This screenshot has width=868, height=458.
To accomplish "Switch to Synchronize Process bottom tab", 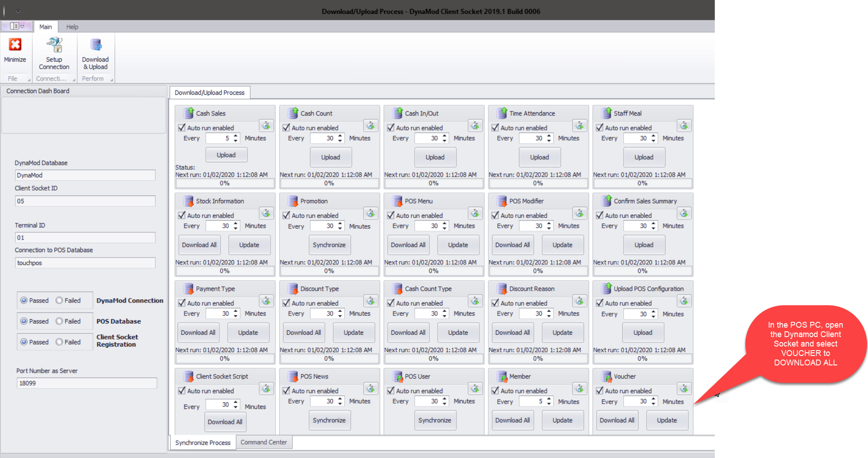I will point(203,443).
